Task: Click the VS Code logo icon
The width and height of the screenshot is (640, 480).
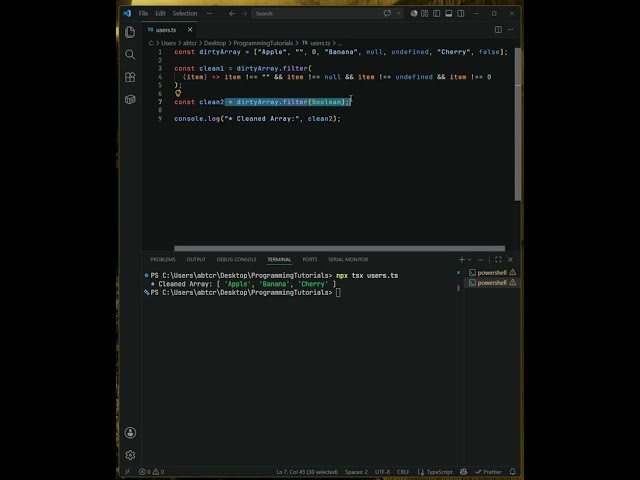Action: (x=127, y=13)
